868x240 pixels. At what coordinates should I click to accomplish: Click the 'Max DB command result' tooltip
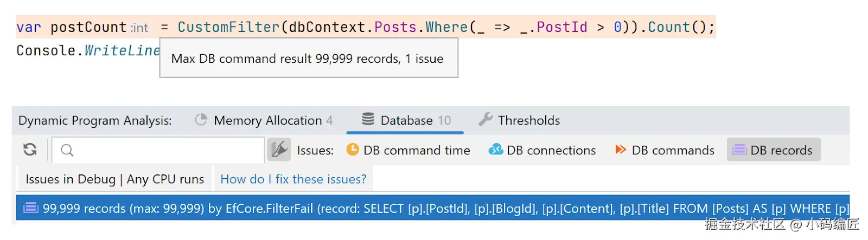click(x=308, y=59)
